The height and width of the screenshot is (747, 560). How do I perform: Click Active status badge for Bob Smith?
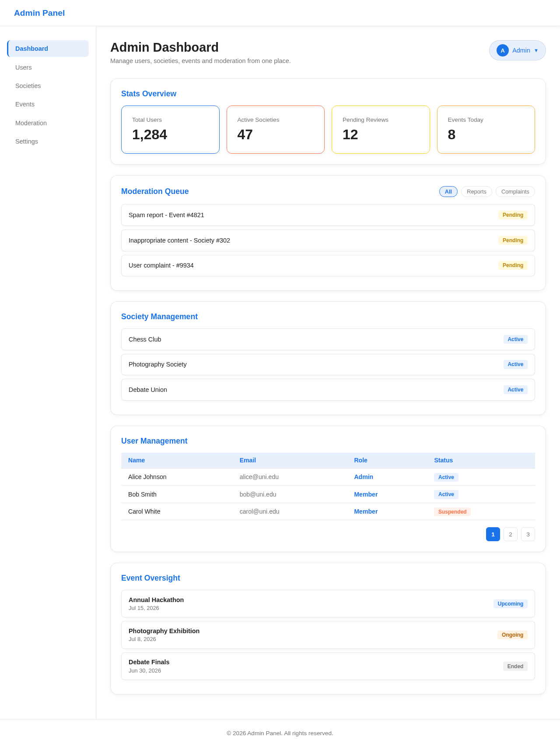[x=446, y=494]
